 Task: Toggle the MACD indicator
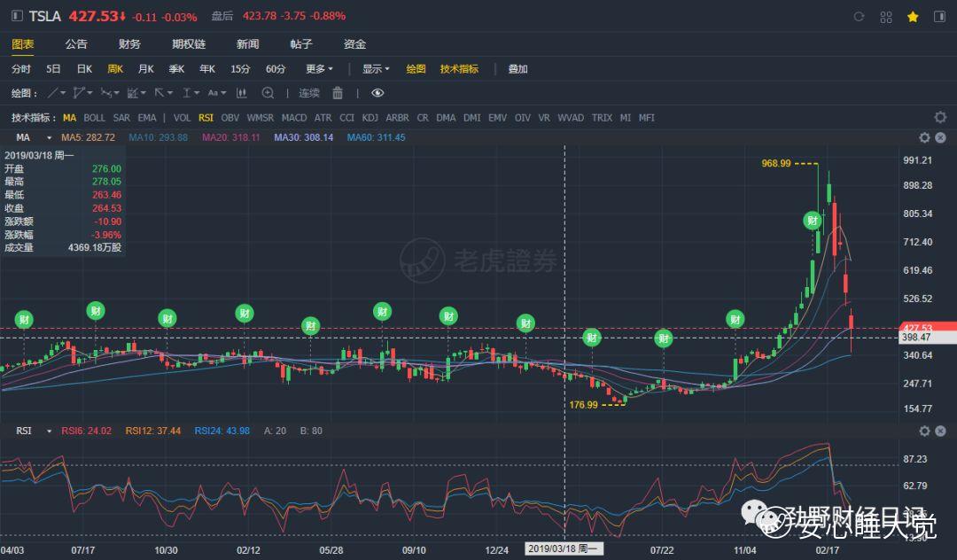coord(294,118)
